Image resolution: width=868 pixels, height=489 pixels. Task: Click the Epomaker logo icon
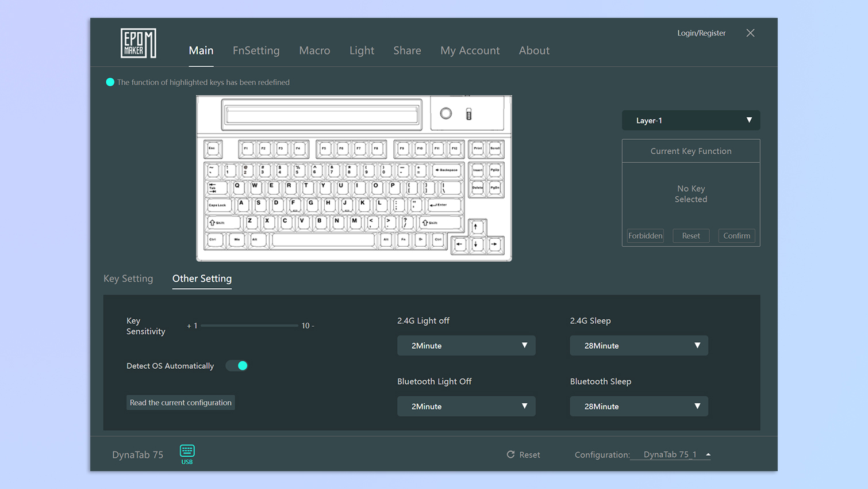tap(138, 43)
